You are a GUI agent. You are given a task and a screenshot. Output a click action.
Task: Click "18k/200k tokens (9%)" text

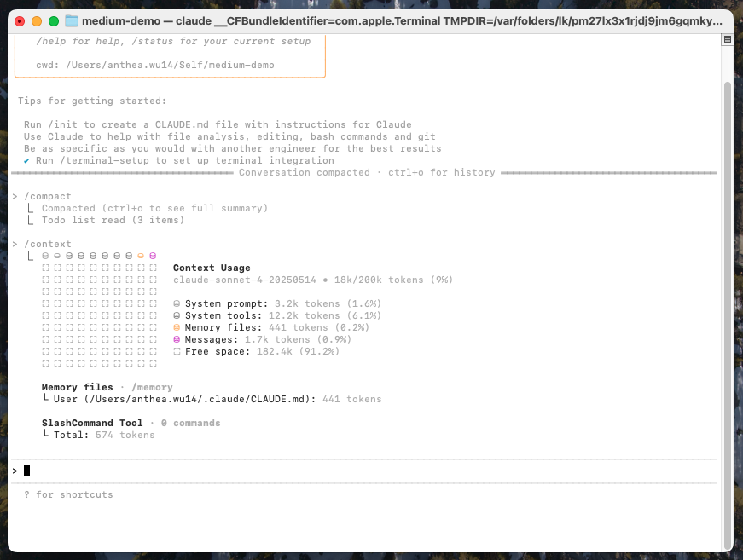coord(393,280)
